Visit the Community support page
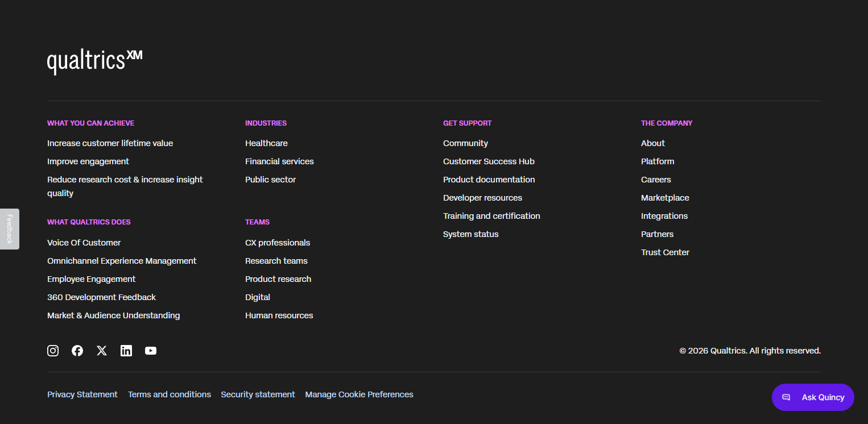This screenshot has width=868, height=424. [x=465, y=143]
